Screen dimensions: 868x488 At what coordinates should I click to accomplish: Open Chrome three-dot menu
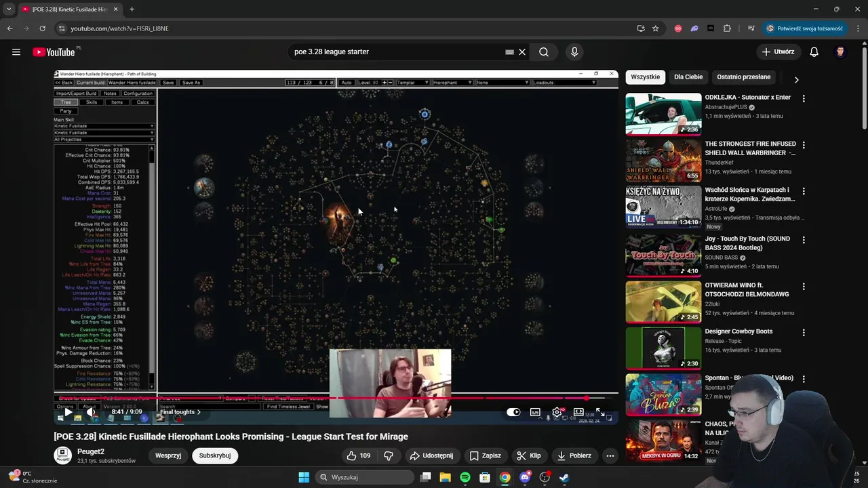(857, 28)
